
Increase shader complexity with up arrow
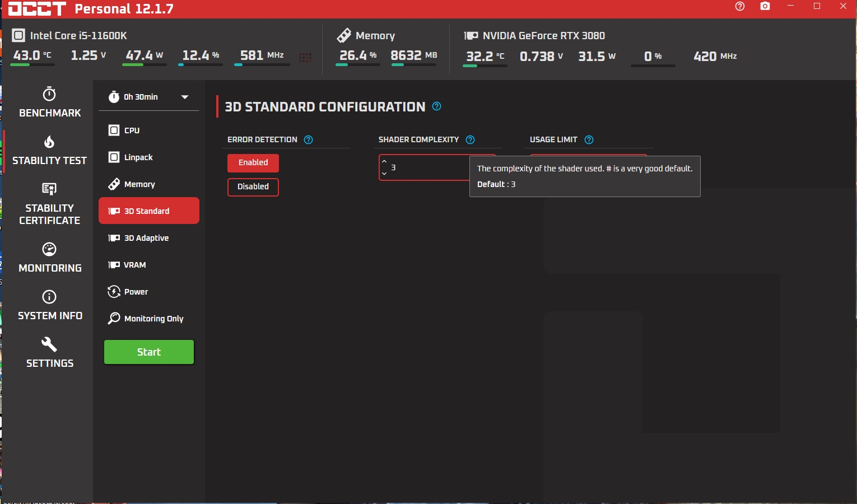[384, 162]
